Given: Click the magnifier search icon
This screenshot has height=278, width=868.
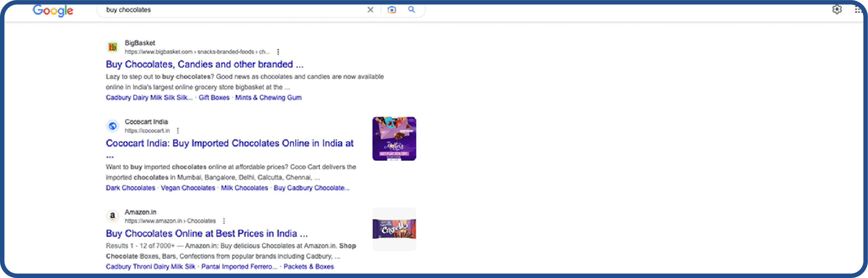Looking at the screenshot, I should point(411,10).
